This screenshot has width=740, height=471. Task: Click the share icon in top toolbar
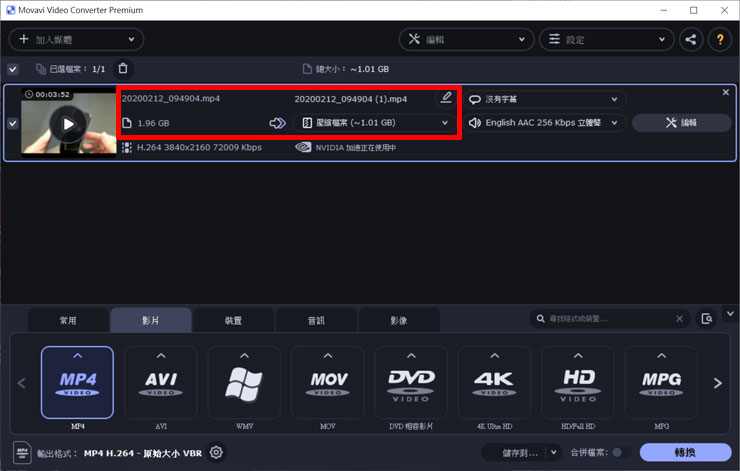(x=691, y=40)
